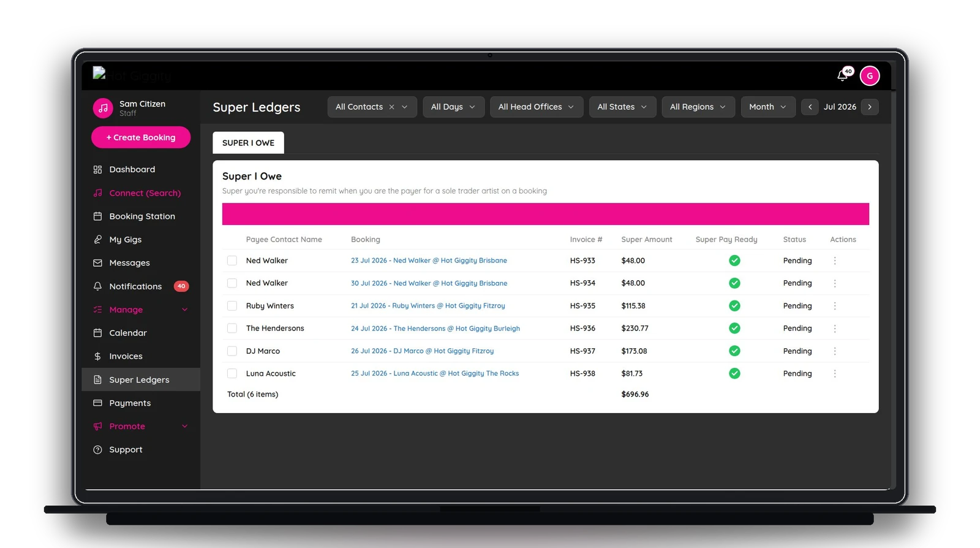The width and height of the screenshot is (980, 548).
Task: Open Super Ledgers in the sidebar
Action: pyautogui.click(x=141, y=379)
